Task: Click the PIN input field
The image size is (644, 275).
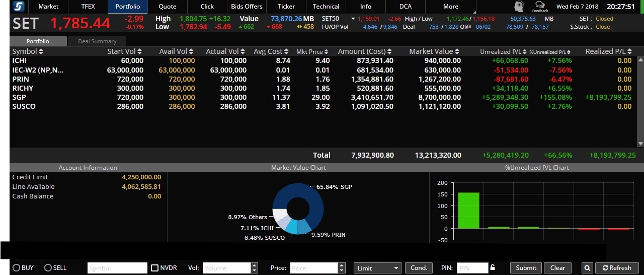Action: (472, 268)
